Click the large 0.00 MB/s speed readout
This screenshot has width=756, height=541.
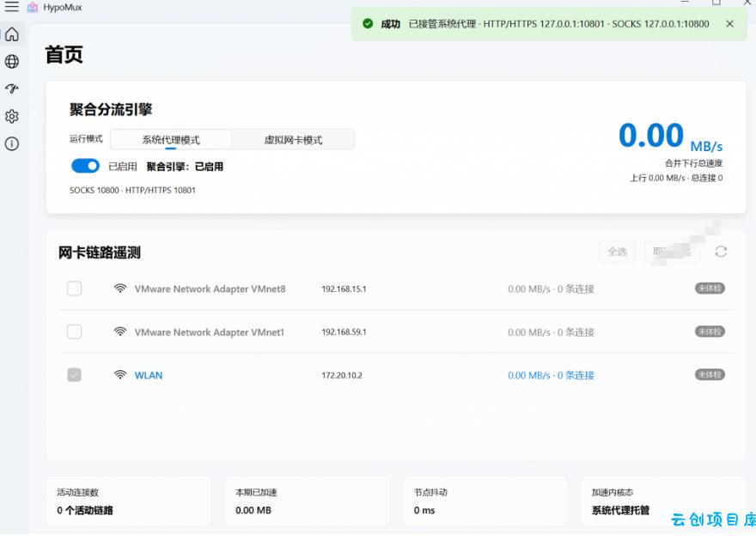click(x=671, y=136)
